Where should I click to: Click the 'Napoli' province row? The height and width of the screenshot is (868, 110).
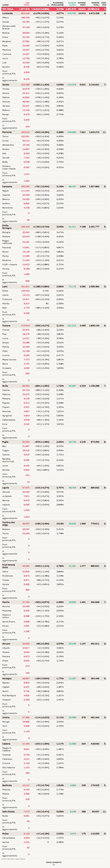point(54,191)
